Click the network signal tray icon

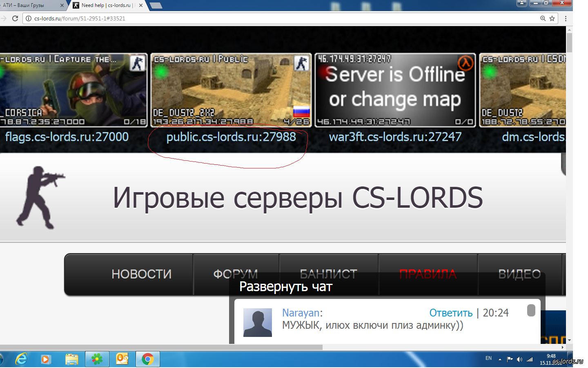(530, 359)
